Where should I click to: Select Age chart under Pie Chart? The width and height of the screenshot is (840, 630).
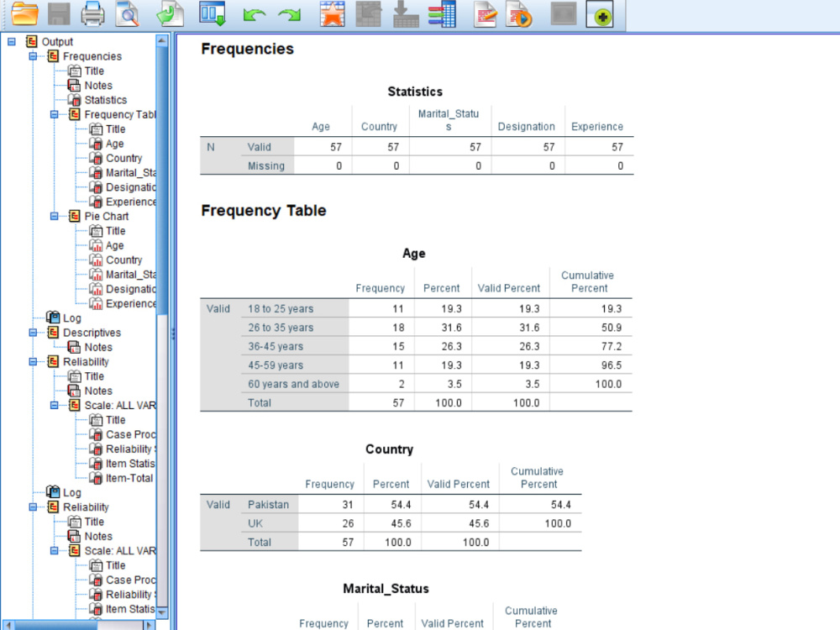(x=114, y=245)
